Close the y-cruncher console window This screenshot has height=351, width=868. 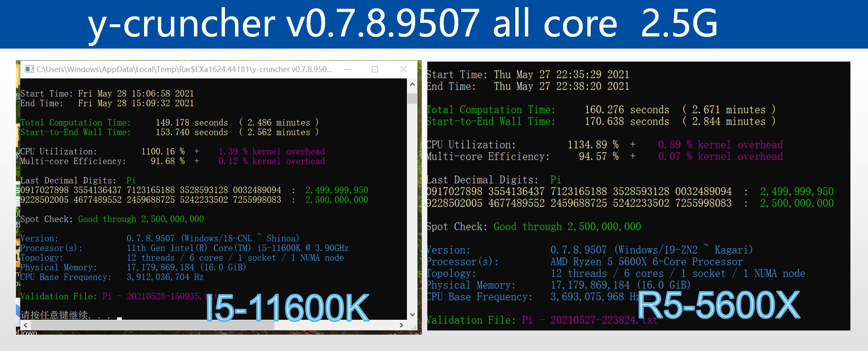tap(403, 70)
